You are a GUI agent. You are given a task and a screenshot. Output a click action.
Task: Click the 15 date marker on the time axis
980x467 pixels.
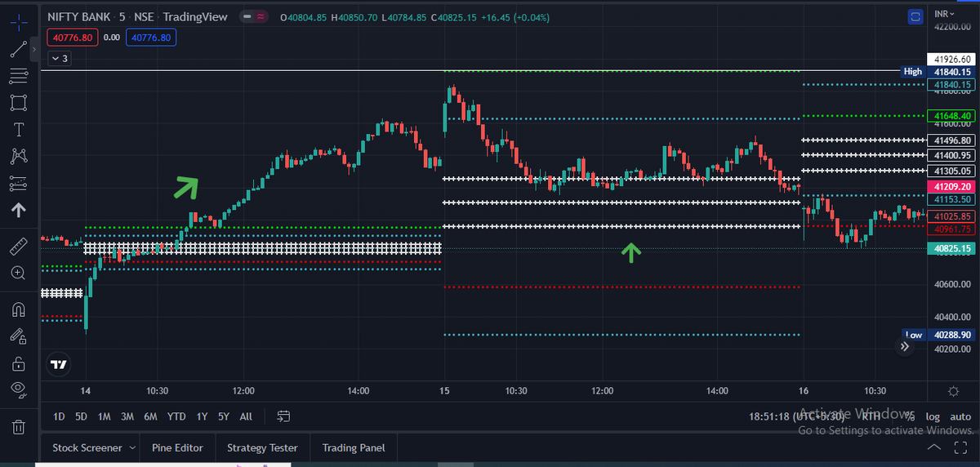444,391
